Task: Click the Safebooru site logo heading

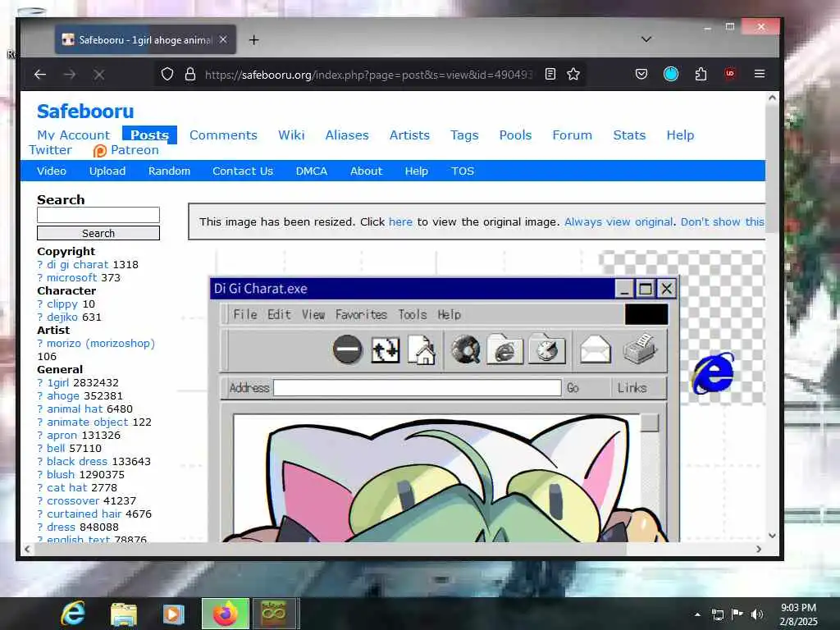Action: click(85, 112)
